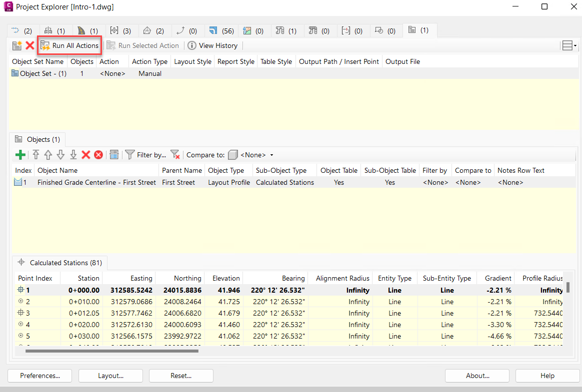Click the -3.30 % gradient cell
The width and height of the screenshot is (582, 392).
pyautogui.click(x=499, y=325)
